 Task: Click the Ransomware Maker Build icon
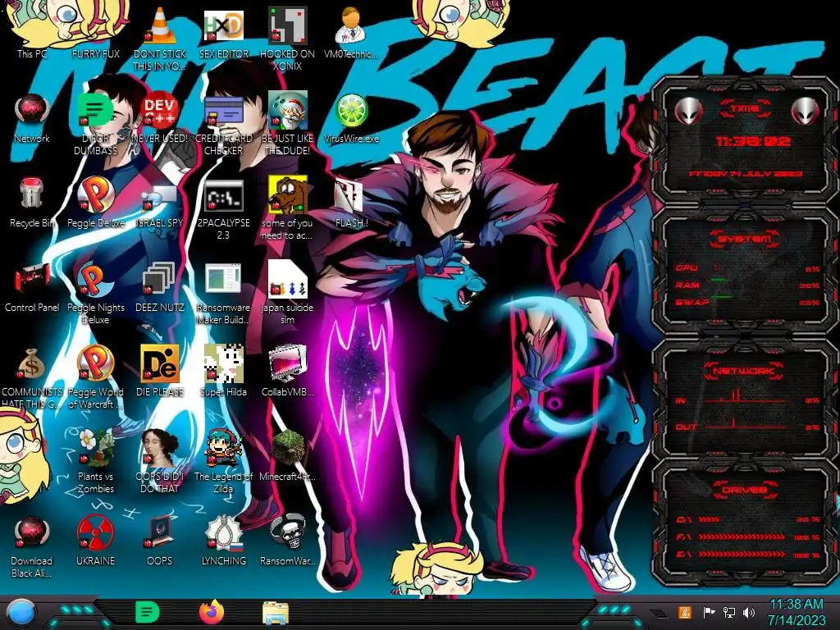(223, 293)
